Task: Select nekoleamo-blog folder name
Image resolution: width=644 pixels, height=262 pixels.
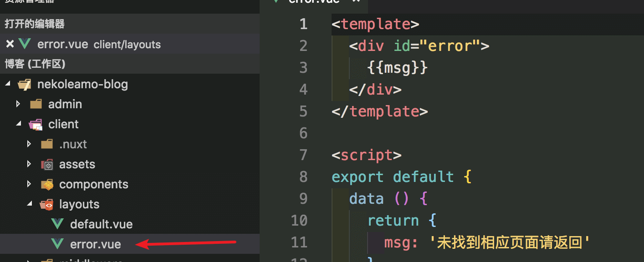Action: (x=82, y=85)
